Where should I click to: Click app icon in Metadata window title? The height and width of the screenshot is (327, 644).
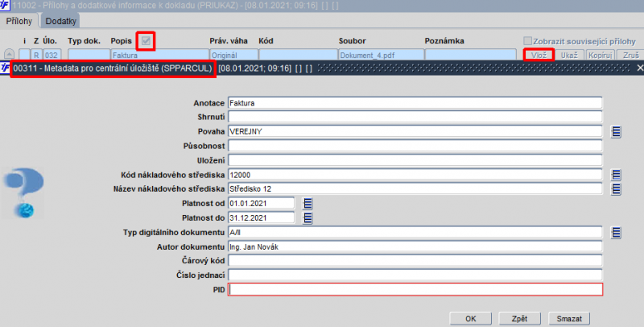[x=5, y=68]
